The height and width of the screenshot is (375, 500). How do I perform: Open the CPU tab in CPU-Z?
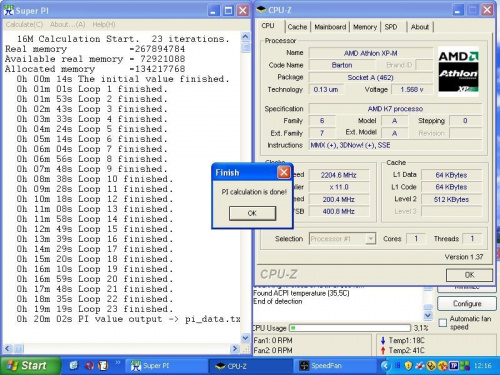(x=268, y=26)
